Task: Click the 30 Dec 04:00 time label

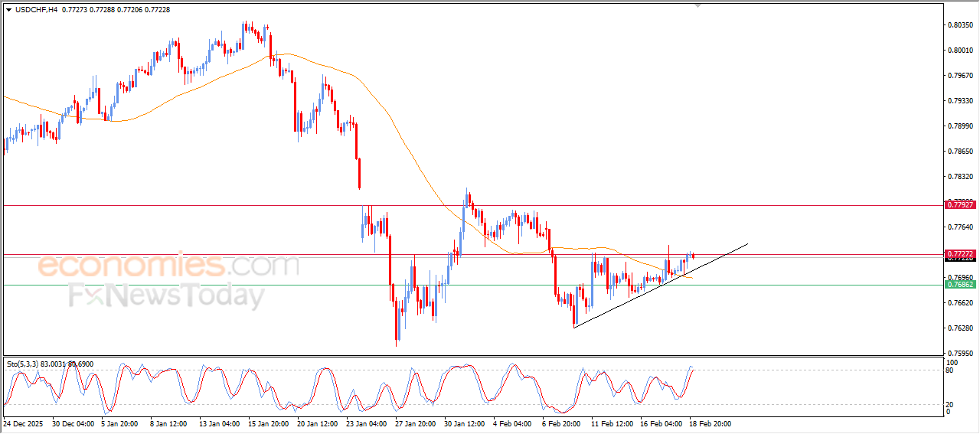Action: coord(73,423)
